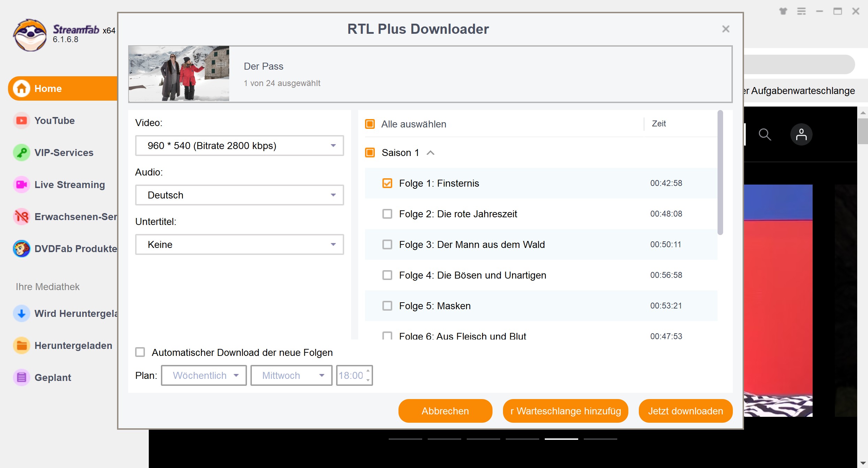Click the Geplant list icon
The image size is (868, 468).
[22, 377]
